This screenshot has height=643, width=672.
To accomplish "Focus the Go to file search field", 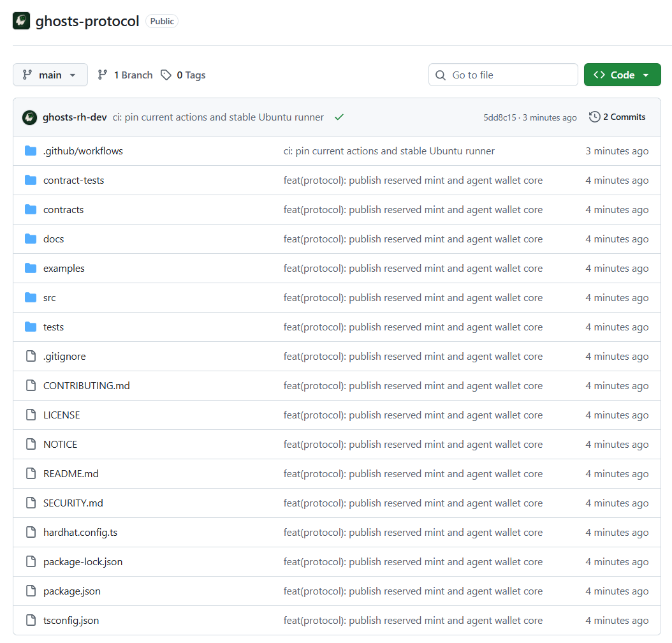I will [503, 75].
